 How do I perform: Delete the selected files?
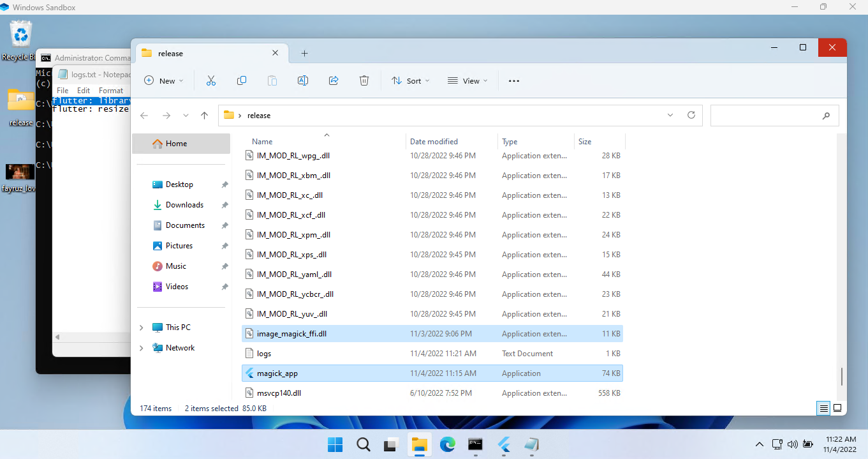pyautogui.click(x=364, y=80)
